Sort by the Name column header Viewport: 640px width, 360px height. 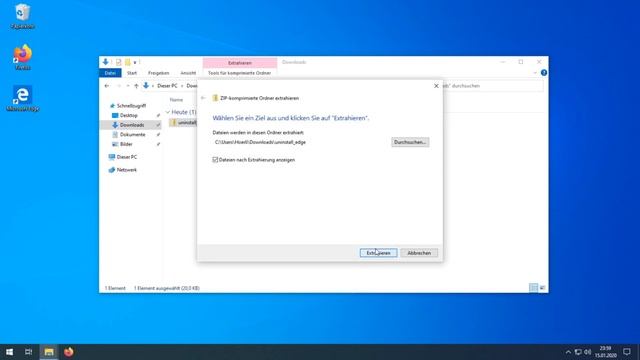pyautogui.click(x=176, y=100)
